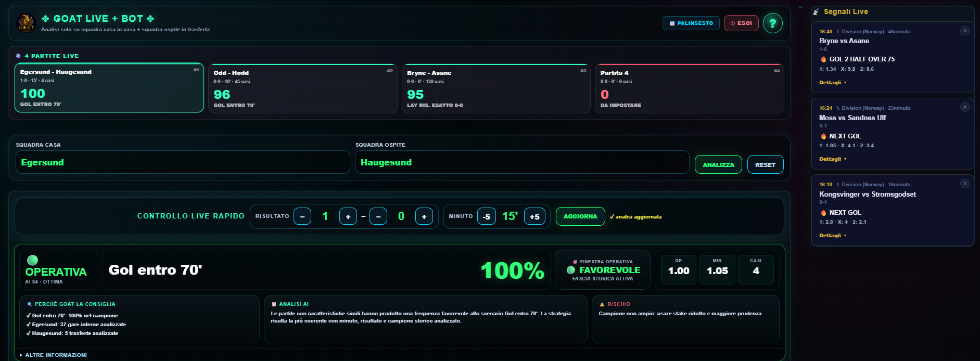Increase home team score with plus

348,216
